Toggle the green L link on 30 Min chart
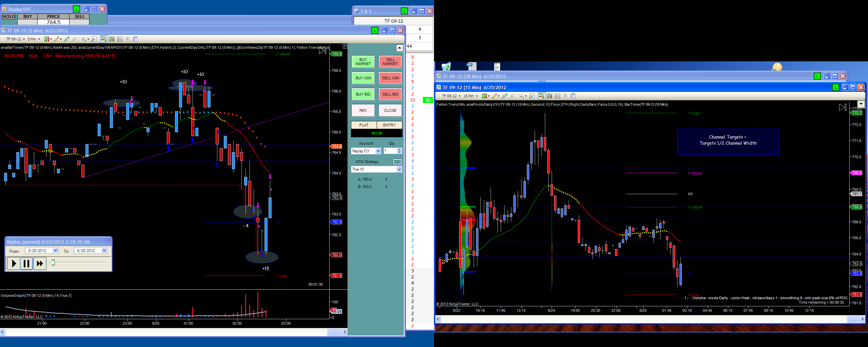 [817, 76]
